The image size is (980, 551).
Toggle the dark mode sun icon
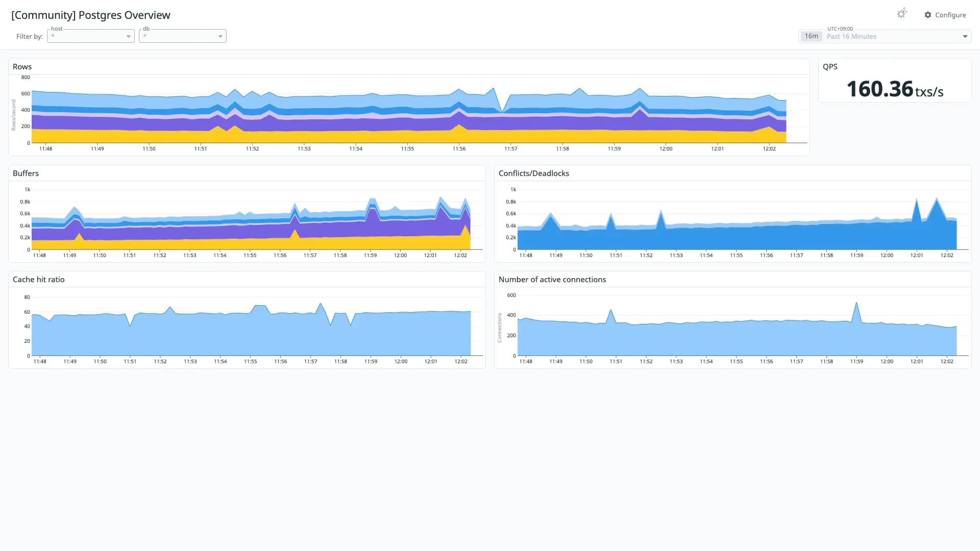902,14
